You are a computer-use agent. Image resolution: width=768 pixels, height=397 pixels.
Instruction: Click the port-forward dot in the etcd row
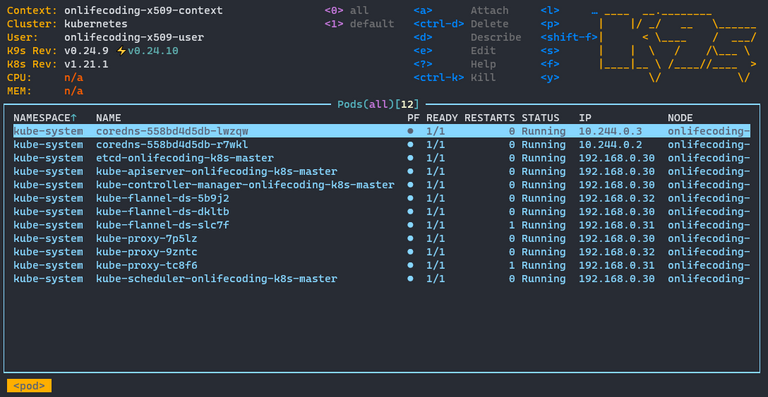[410, 158]
